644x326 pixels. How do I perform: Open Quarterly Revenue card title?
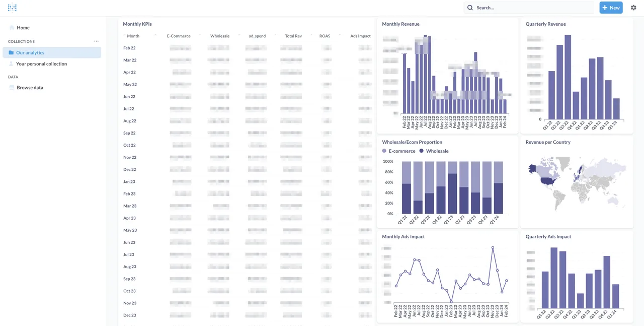[545, 24]
